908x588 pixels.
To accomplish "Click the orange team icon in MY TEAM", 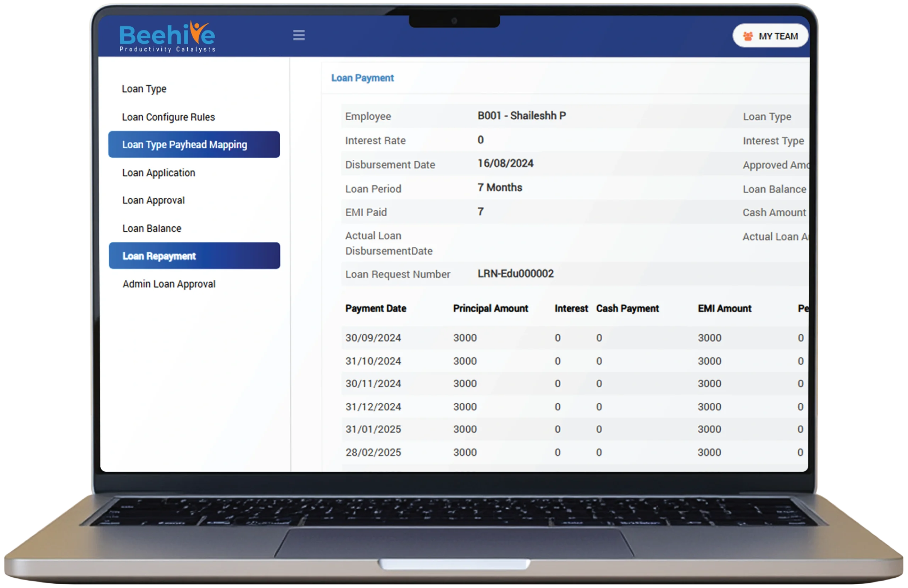I will pos(748,36).
